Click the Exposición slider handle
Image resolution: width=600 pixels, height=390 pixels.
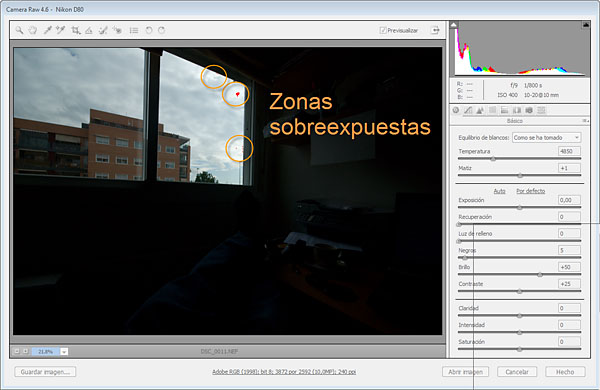(520, 208)
